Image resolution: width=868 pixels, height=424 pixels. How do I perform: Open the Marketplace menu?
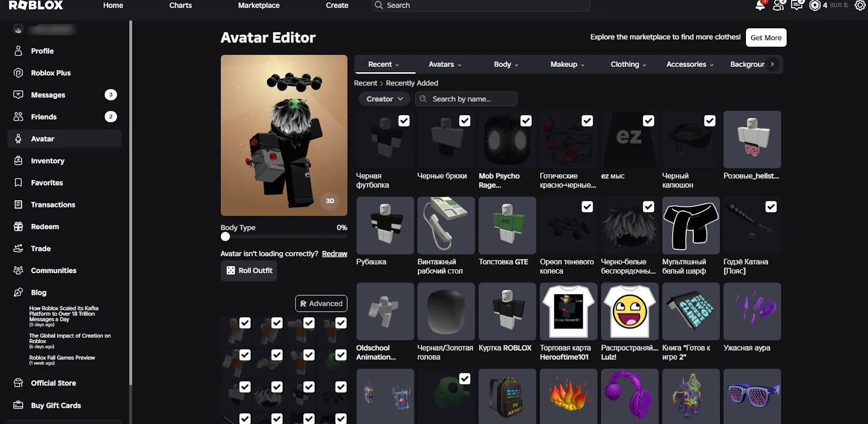click(259, 5)
